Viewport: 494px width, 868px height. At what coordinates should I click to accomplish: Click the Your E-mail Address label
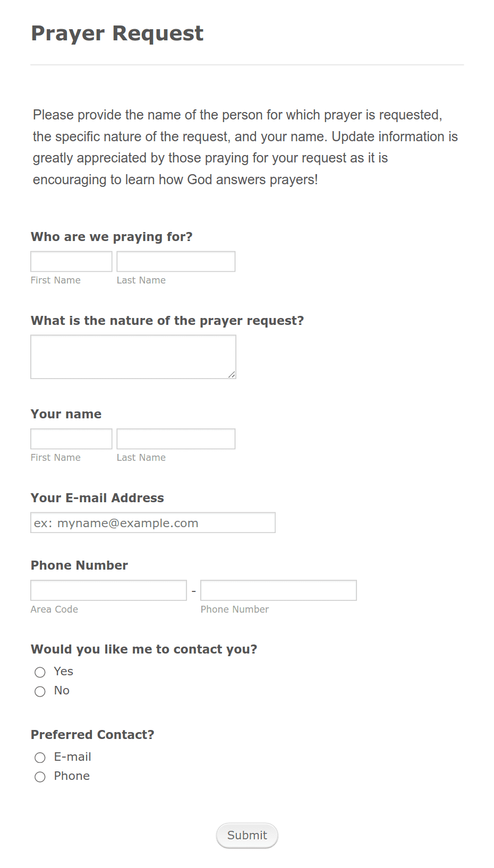97,498
